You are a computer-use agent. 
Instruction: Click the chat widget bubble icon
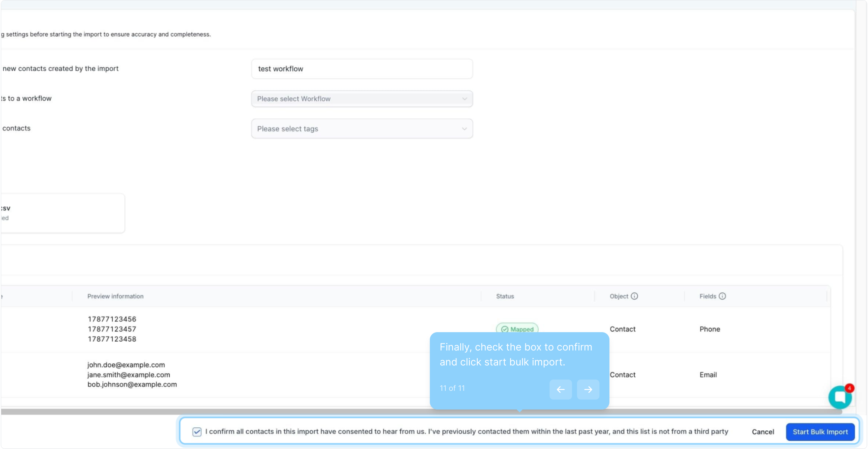pyautogui.click(x=839, y=398)
